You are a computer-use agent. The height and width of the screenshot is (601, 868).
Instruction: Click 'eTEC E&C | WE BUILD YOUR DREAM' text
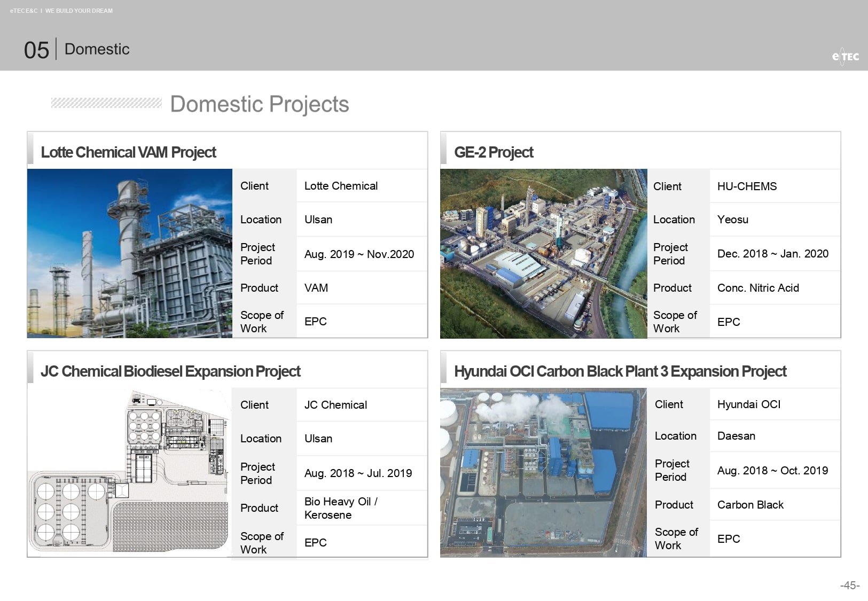[61, 11]
